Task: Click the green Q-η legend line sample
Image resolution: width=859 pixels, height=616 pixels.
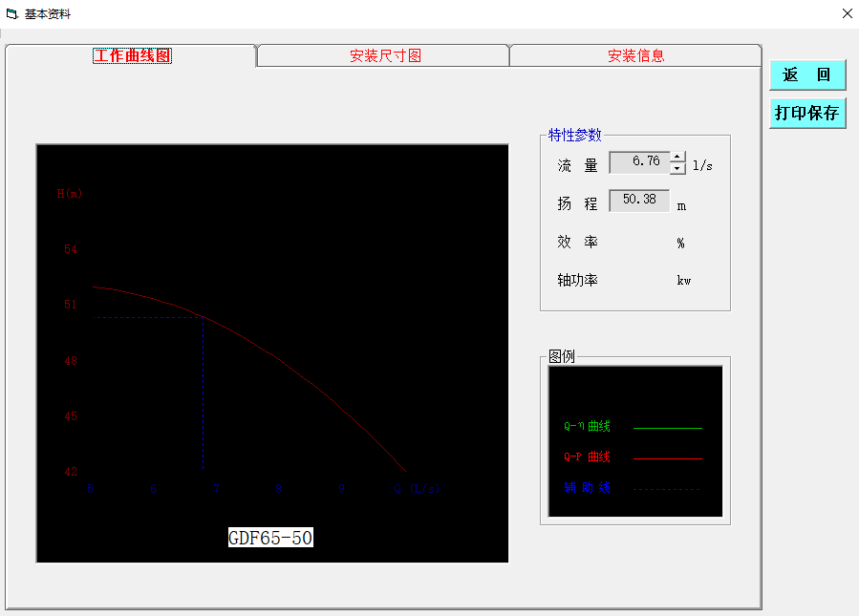Action: pos(668,428)
